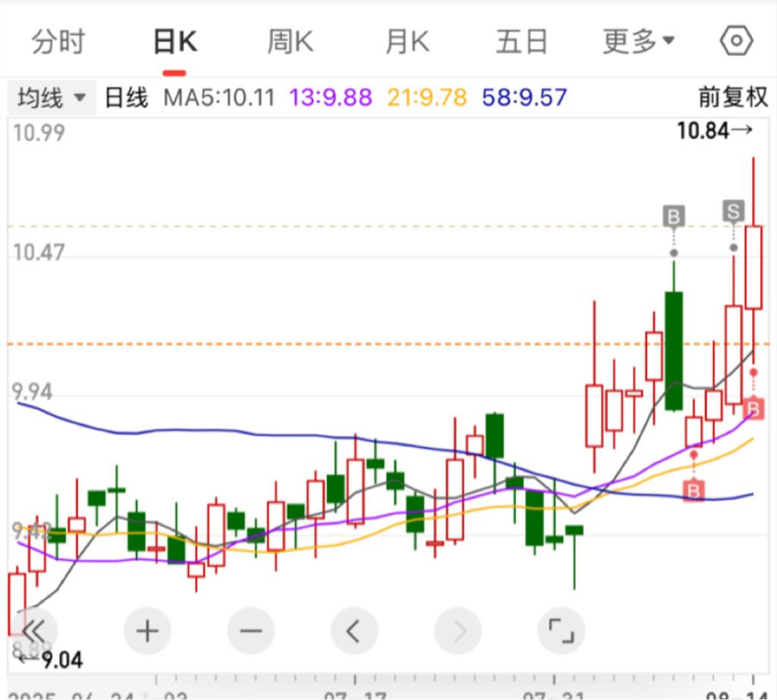Image resolution: width=777 pixels, height=700 pixels.
Task: Select the 日K tab
Action: click(x=175, y=42)
